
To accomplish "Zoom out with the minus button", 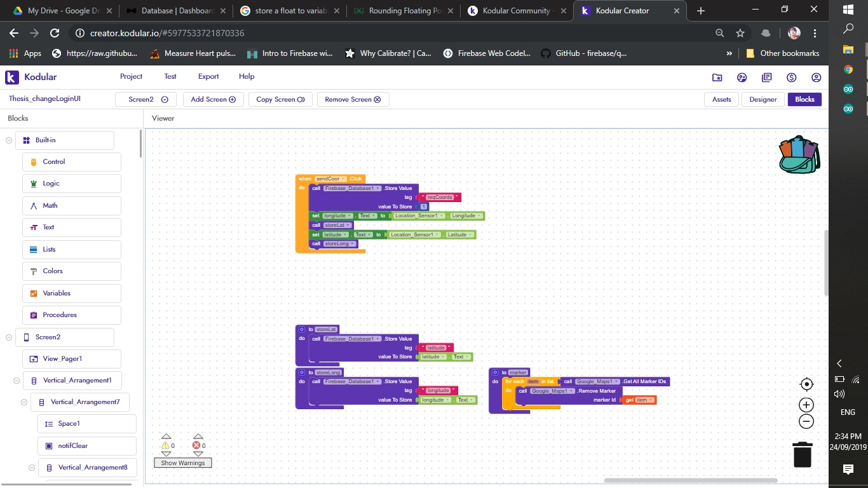I will (x=806, y=421).
